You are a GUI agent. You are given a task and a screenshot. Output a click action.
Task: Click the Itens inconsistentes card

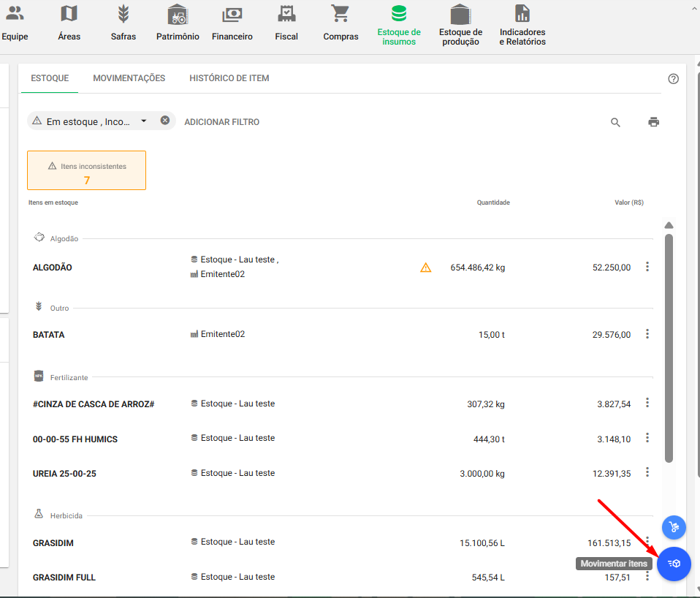86,171
